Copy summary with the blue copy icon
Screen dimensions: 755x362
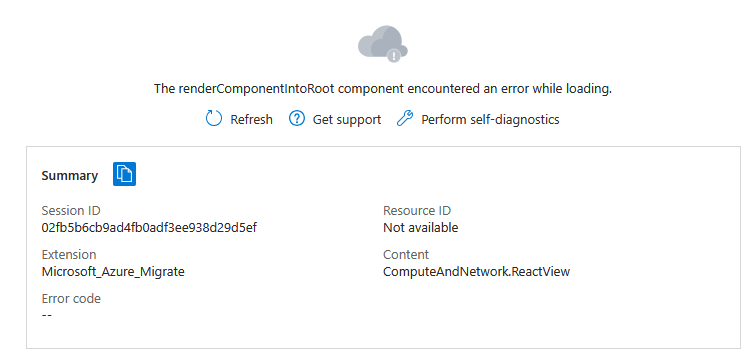click(124, 174)
